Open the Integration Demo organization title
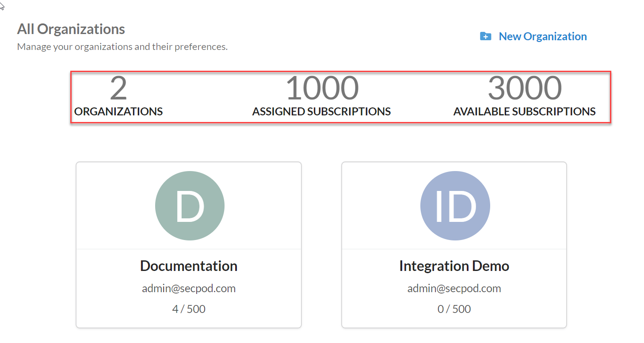Viewport: 644px width, 343px height. [454, 266]
